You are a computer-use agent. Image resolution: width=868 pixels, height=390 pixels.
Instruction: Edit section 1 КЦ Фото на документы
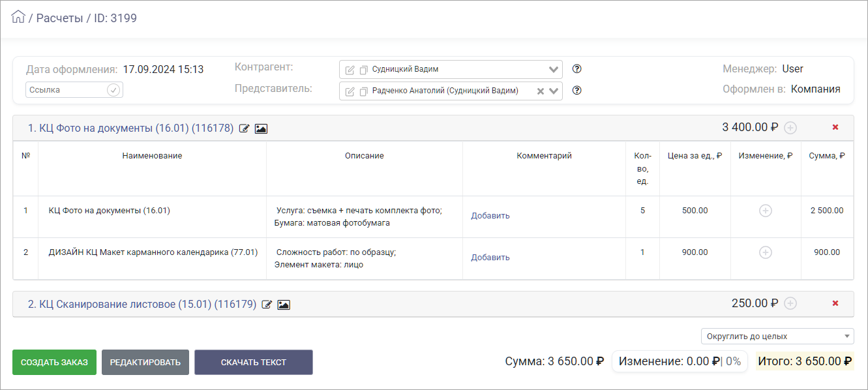[x=245, y=128]
